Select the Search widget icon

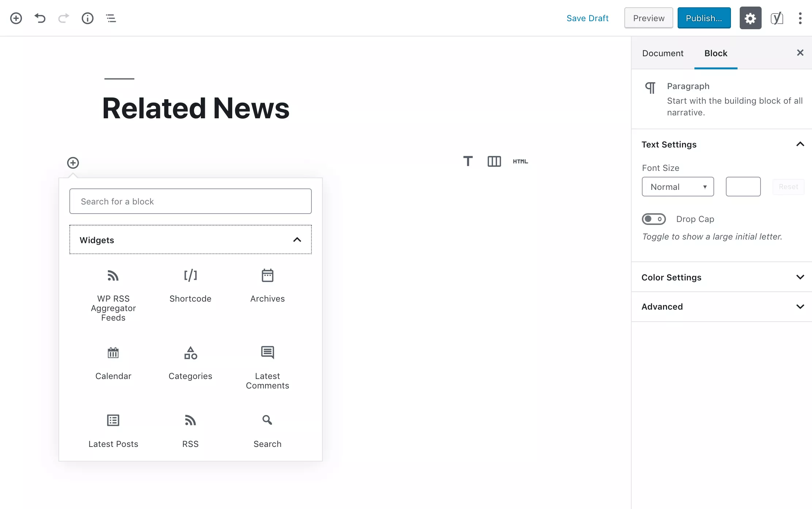pyautogui.click(x=267, y=420)
